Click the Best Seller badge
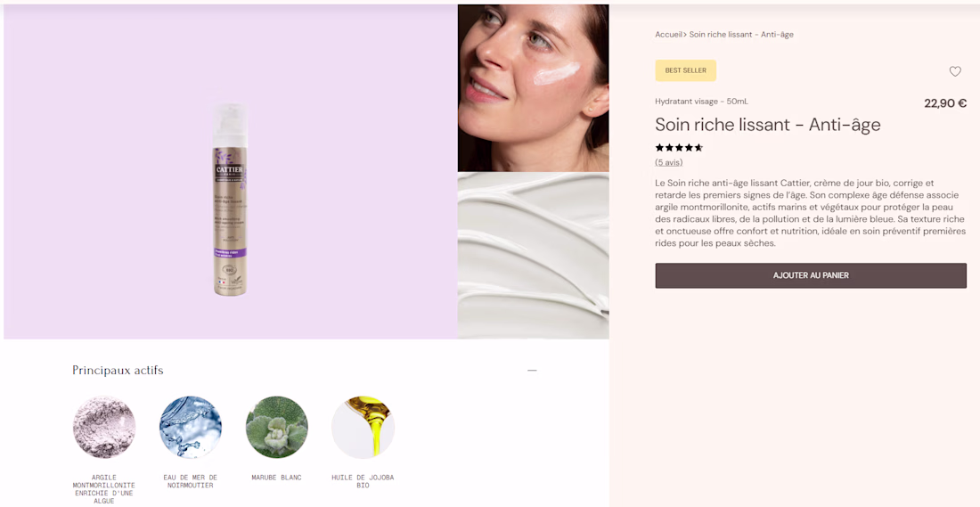Viewport: 980px width, 507px height. [685, 70]
